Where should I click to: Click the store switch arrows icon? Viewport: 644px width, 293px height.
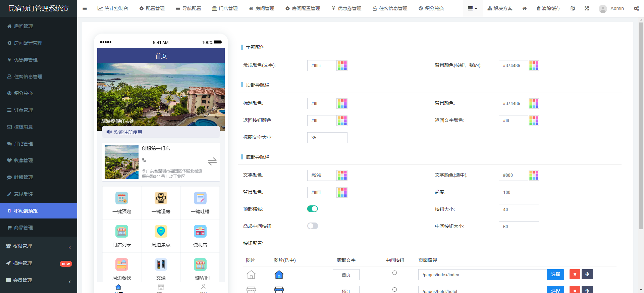click(212, 162)
